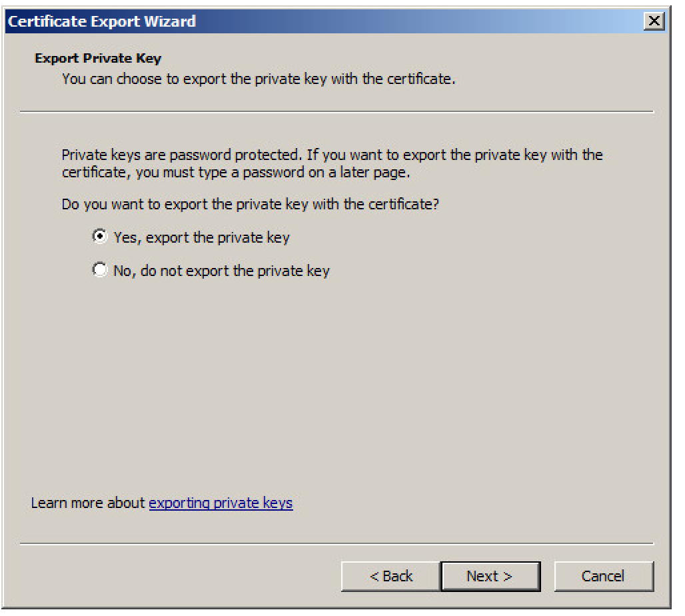The height and width of the screenshot is (616, 685).
Task: Click the "Yes, export the private key" label text
Action: [201, 237]
